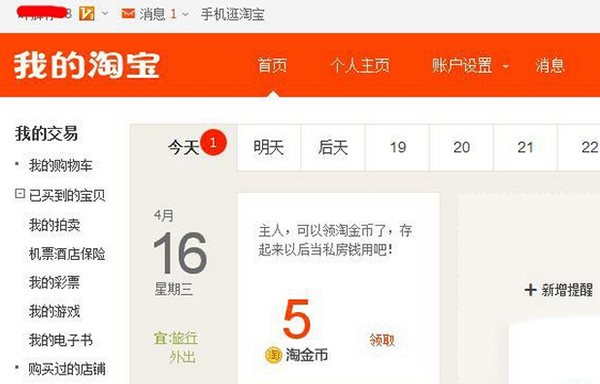Open 我的购物车 in sidebar
The height and width of the screenshot is (384, 600).
[60, 166]
